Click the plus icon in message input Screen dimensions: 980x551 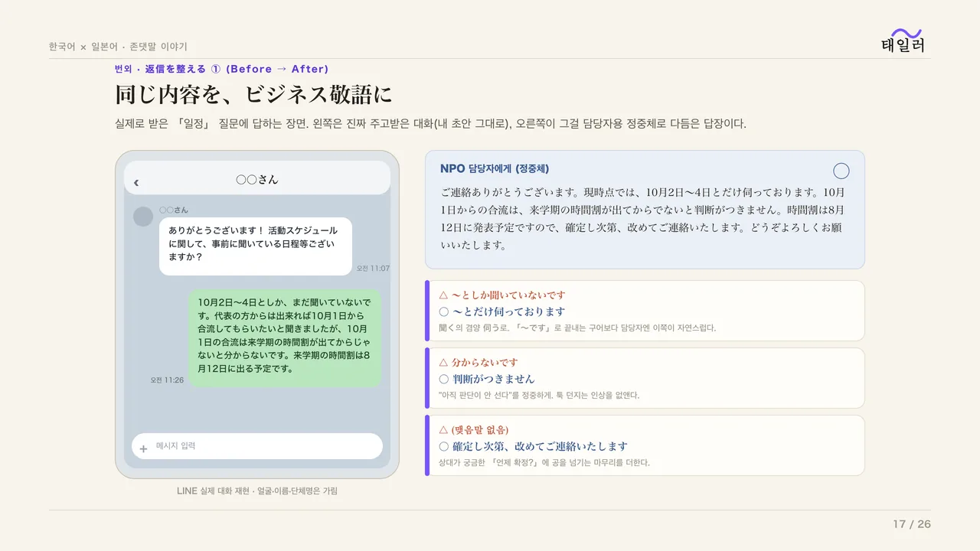[143, 448]
